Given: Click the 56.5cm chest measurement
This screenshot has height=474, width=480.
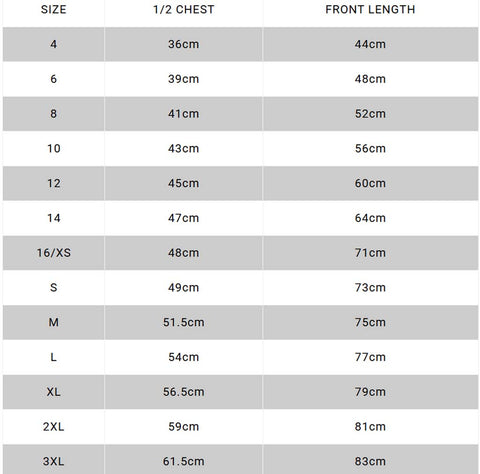Looking at the screenshot, I should click(184, 392).
